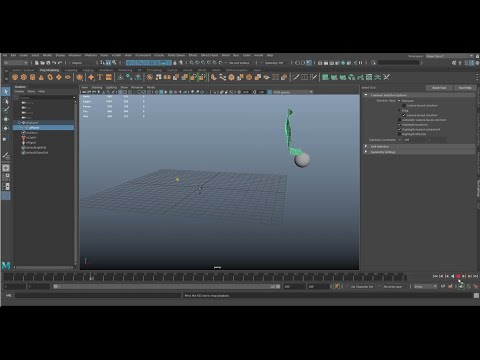This screenshot has height=360, width=480.
Task: Click the polygon Type text shelf icon
Action: click(100, 77)
